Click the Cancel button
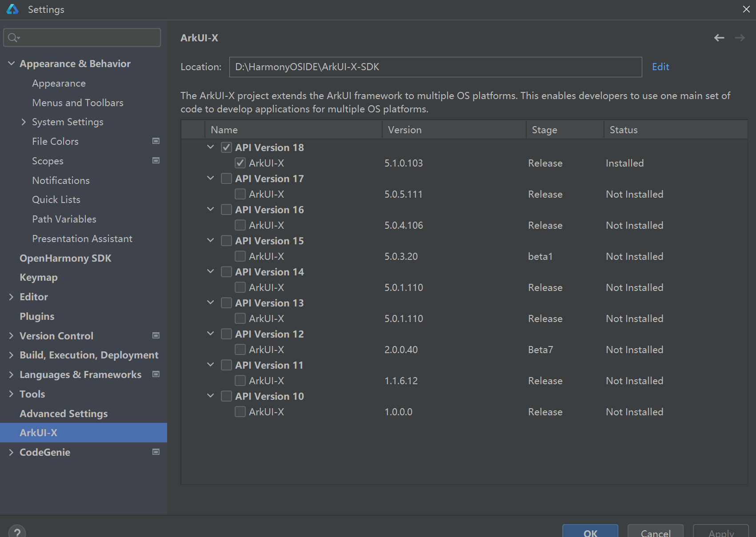Image resolution: width=756 pixels, height=537 pixels. coord(656,531)
